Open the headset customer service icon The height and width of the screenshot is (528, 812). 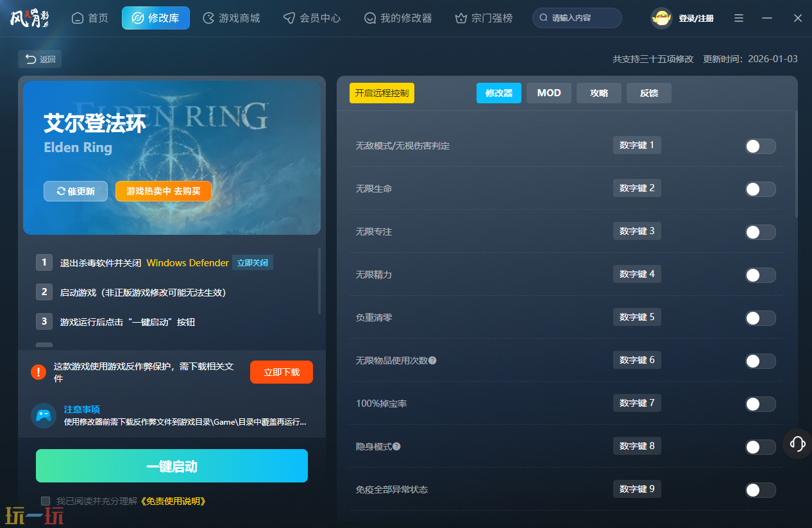798,443
